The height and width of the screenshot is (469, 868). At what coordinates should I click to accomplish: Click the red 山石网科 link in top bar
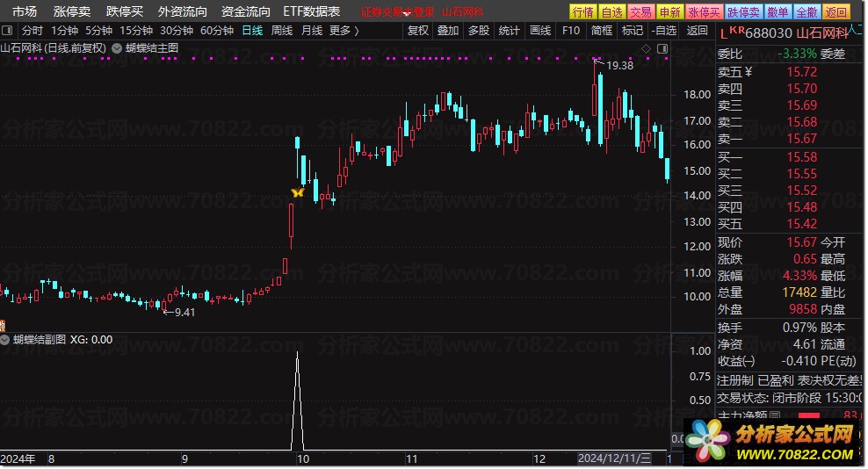pyautogui.click(x=462, y=12)
